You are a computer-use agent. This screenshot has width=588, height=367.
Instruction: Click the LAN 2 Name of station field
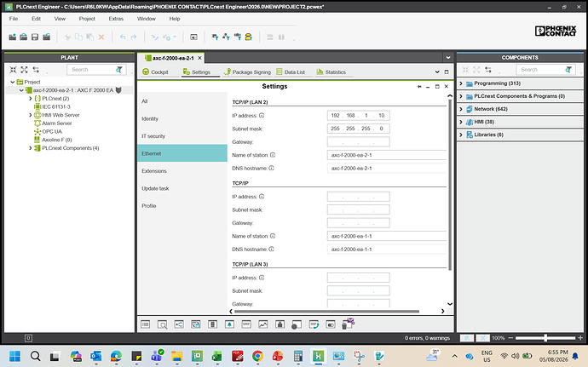(387, 155)
